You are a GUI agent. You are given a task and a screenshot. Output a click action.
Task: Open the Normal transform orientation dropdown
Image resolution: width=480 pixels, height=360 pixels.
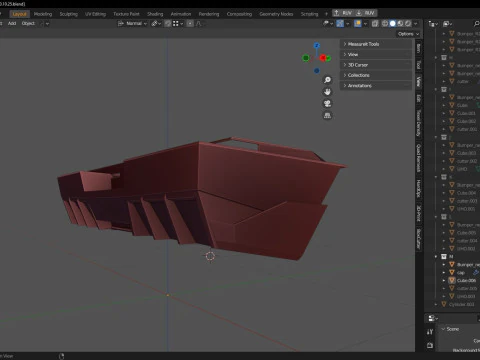coord(132,24)
